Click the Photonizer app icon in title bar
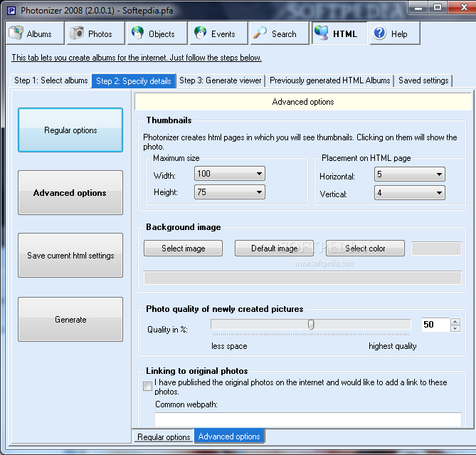 pos(11,11)
